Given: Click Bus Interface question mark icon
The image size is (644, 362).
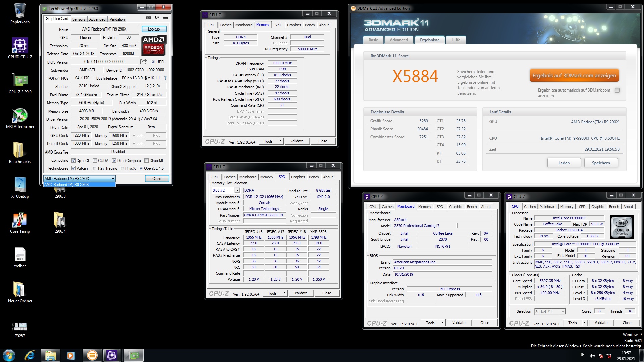Looking at the screenshot, I should click(165, 78).
